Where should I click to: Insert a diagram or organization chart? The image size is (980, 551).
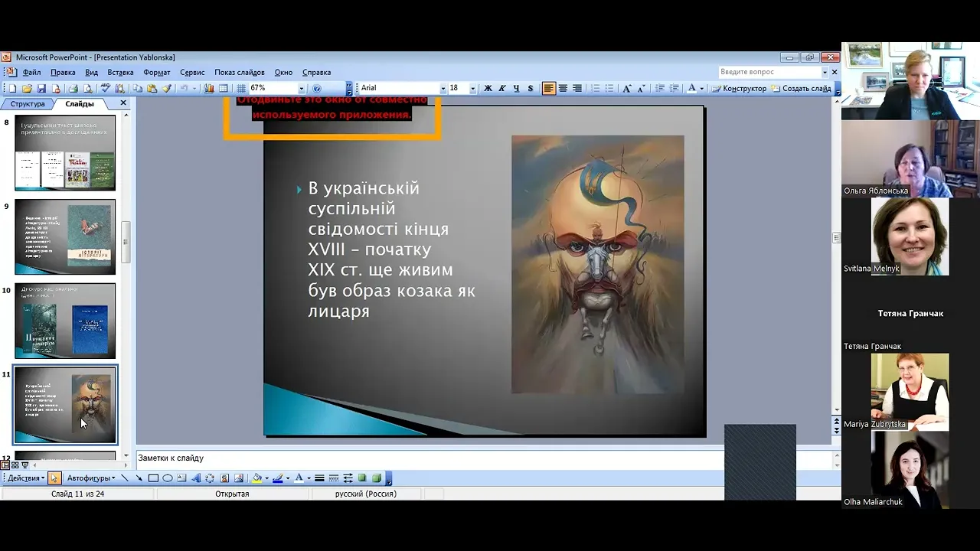210,478
